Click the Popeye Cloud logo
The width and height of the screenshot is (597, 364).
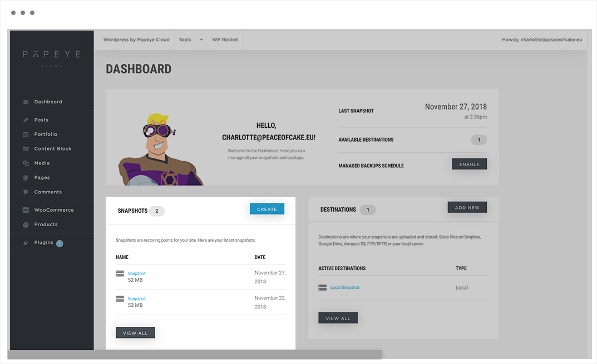pos(52,58)
